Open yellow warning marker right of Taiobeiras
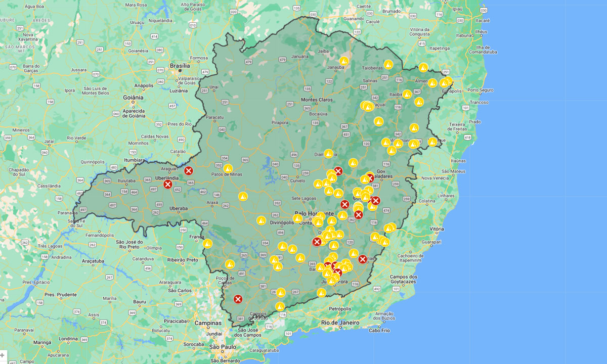Viewport: 607px width, 364px height. [x=388, y=64]
